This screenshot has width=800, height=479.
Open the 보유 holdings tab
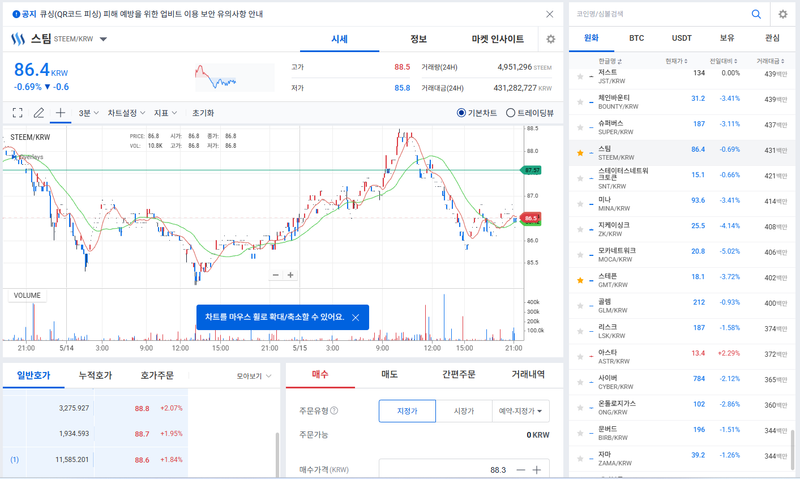pos(727,38)
